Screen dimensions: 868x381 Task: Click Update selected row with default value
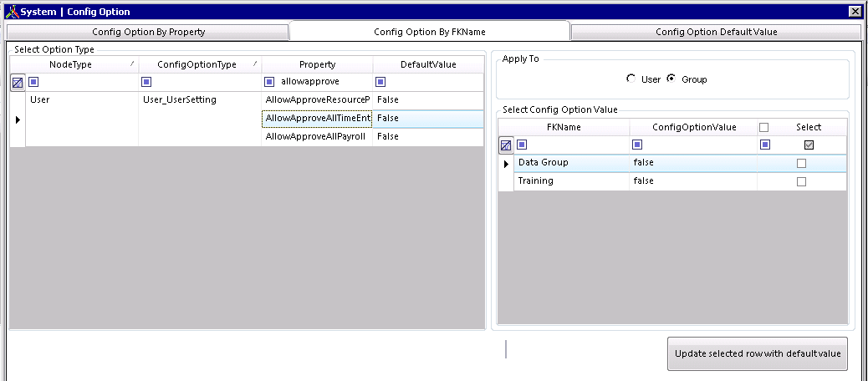click(758, 354)
